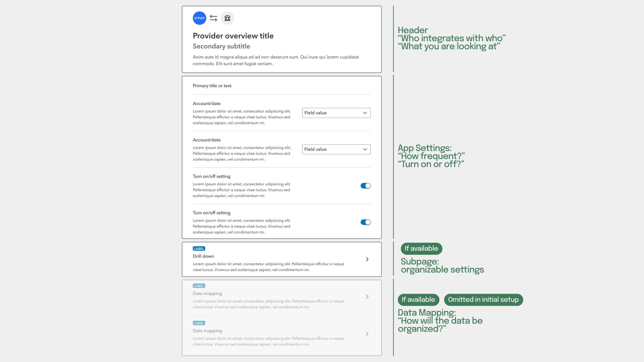Click the Omitted in initial setup pill
The height and width of the screenshot is (362, 644).
(x=483, y=300)
